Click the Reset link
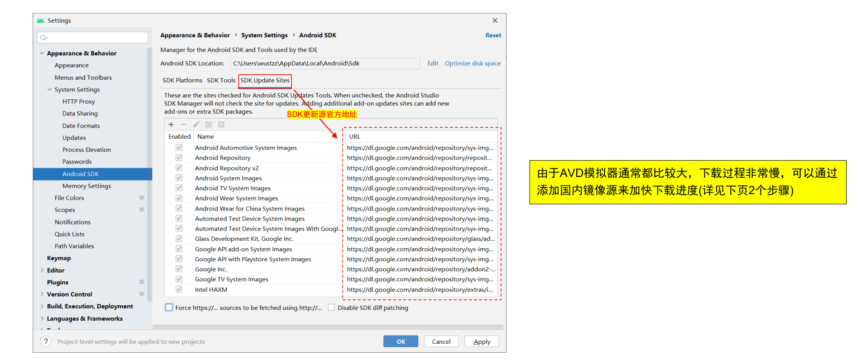868x364 pixels. [x=493, y=35]
